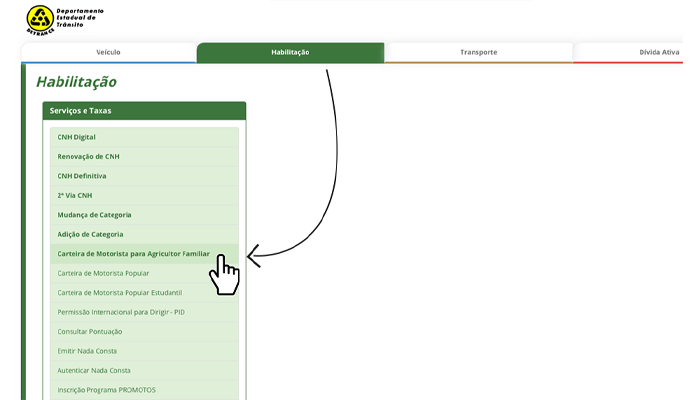Open Emitir Nada Consta
Image resolution: width=700 pixels, height=400 pixels.
coord(144,351)
